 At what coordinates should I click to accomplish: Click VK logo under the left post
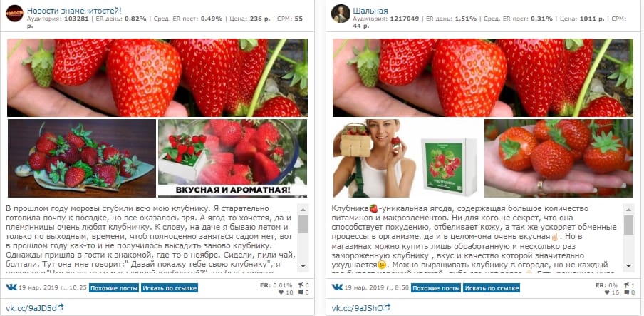11,287
